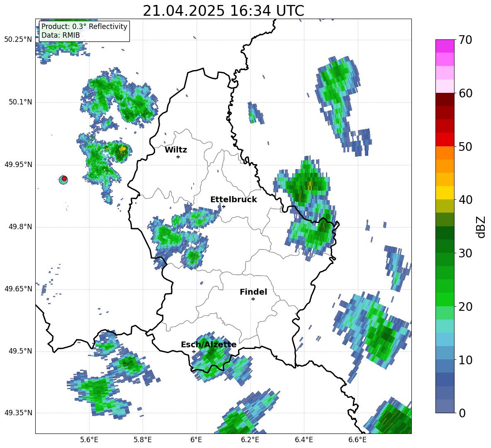
Task: Click the 49.8°N latitude label
Action: click(20, 227)
